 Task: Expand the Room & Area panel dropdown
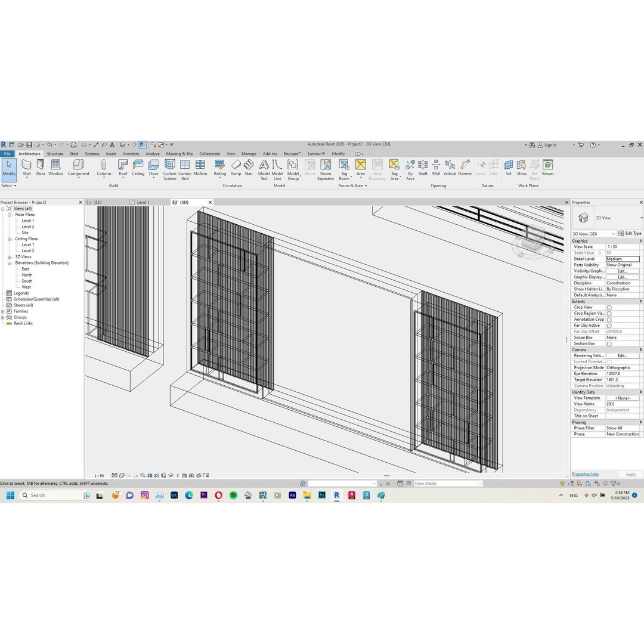click(353, 185)
